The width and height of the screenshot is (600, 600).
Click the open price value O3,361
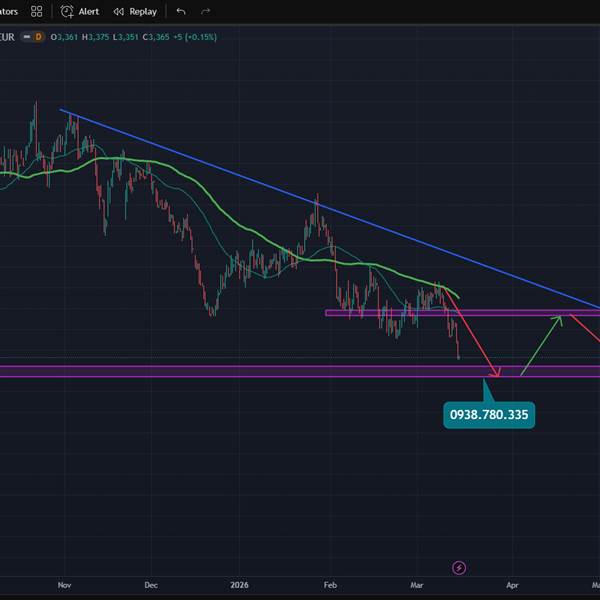pos(64,37)
